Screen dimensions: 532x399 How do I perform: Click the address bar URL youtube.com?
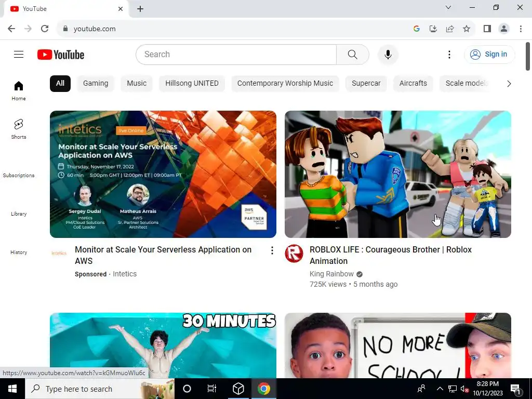[95, 29]
